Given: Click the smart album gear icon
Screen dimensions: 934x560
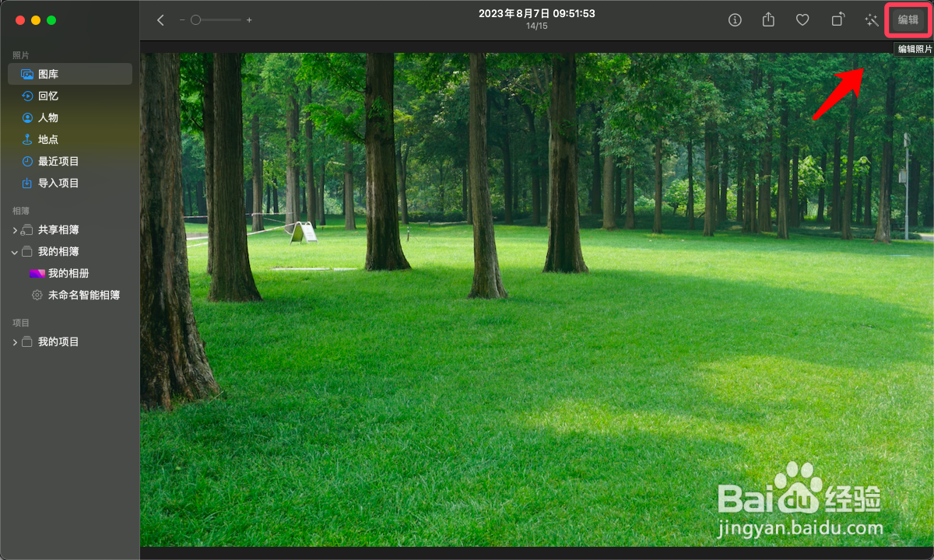Looking at the screenshot, I should pyautogui.click(x=37, y=295).
